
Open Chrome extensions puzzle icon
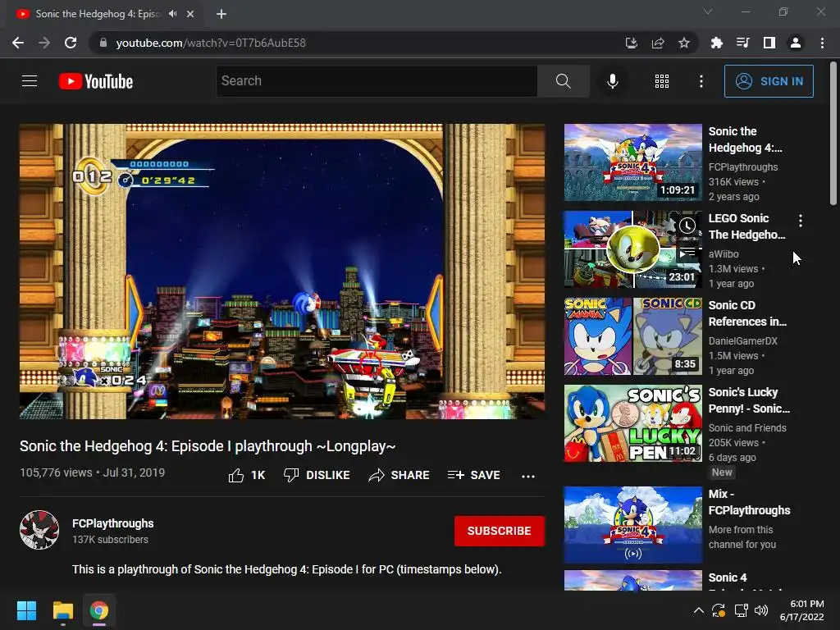tap(716, 43)
